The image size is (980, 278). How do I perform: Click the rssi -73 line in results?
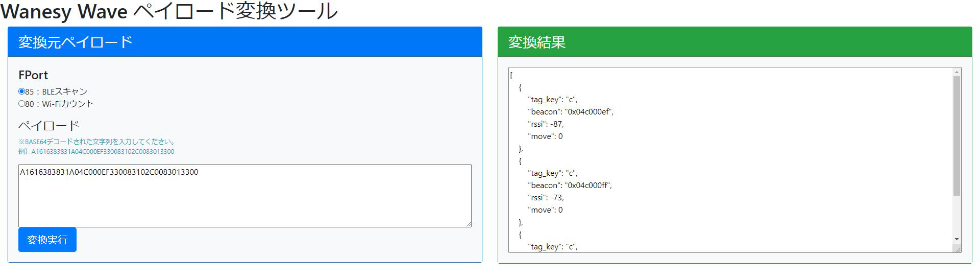point(546,197)
